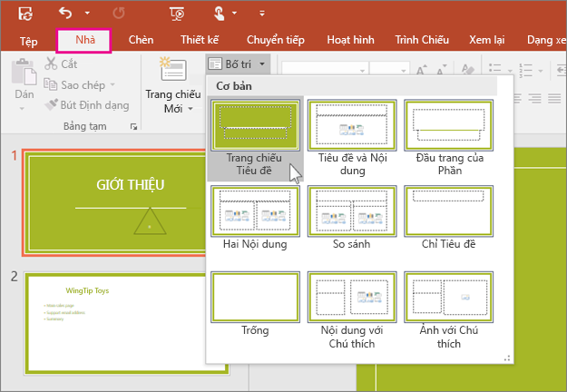Choose Trang chiếu Tiêu đề layout
The height and width of the screenshot is (392, 567).
pyautogui.click(x=255, y=139)
